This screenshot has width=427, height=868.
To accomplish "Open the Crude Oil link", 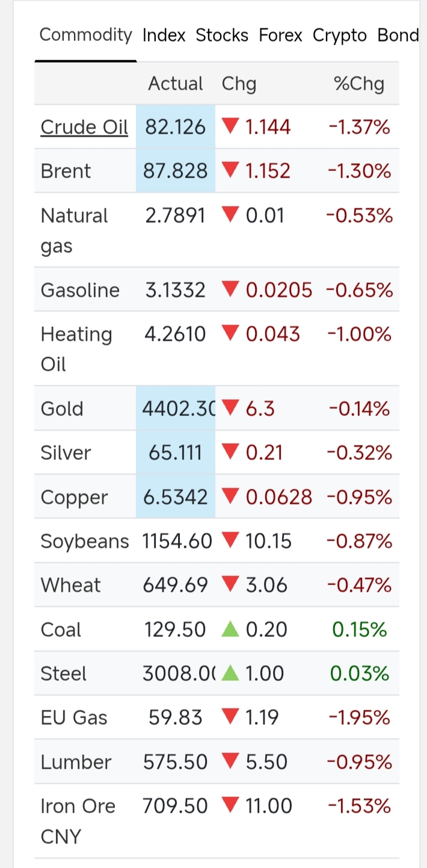I will pos(84,127).
